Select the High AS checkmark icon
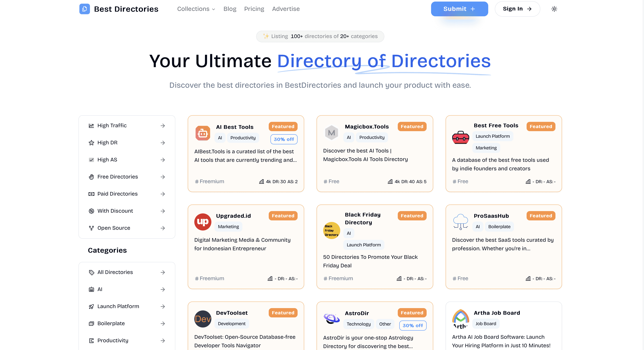 click(91, 160)
